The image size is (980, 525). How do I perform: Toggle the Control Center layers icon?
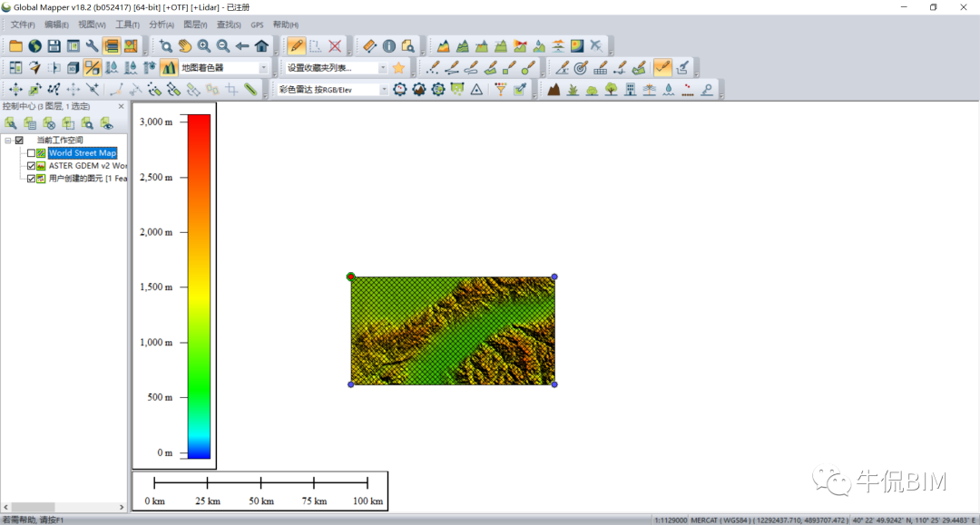112,46
